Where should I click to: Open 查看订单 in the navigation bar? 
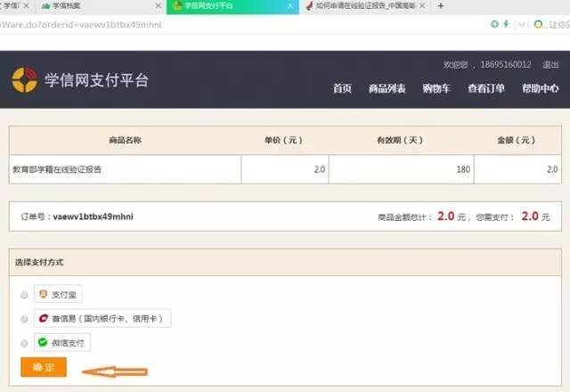pyautogui.click(x=486, y=88)
